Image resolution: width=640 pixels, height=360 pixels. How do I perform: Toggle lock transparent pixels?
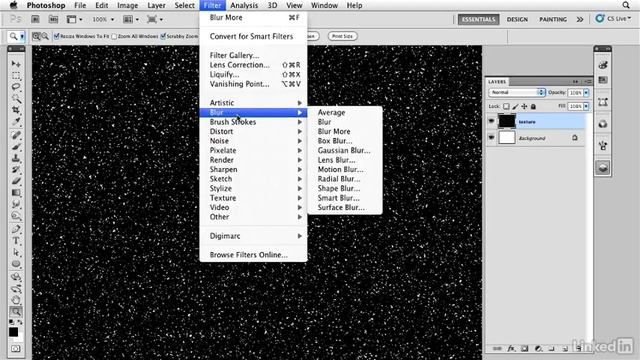[506, 107]
